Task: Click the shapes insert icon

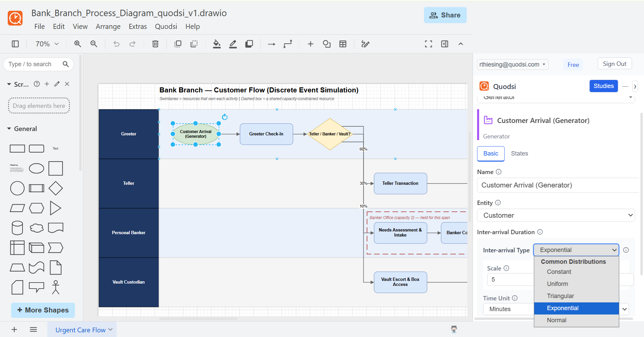Action: click(327, 44)
